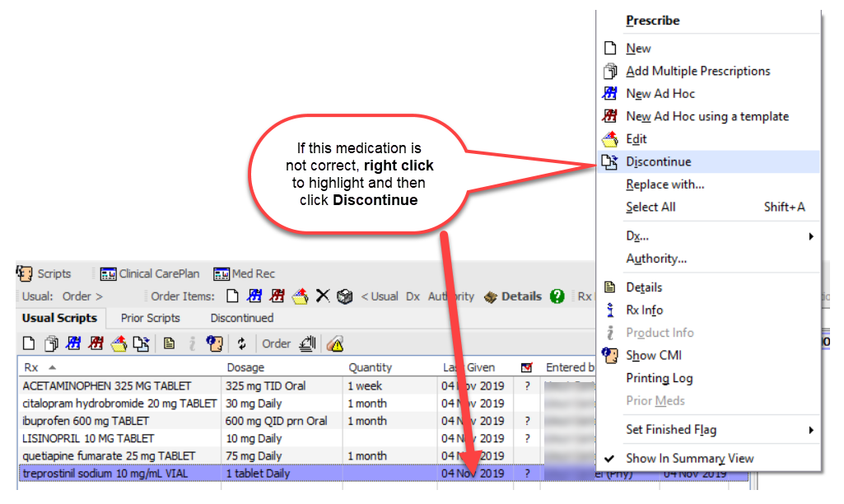Toggle Show In Summary View in the context menu
844x504 pixels.
click(689, 459)
